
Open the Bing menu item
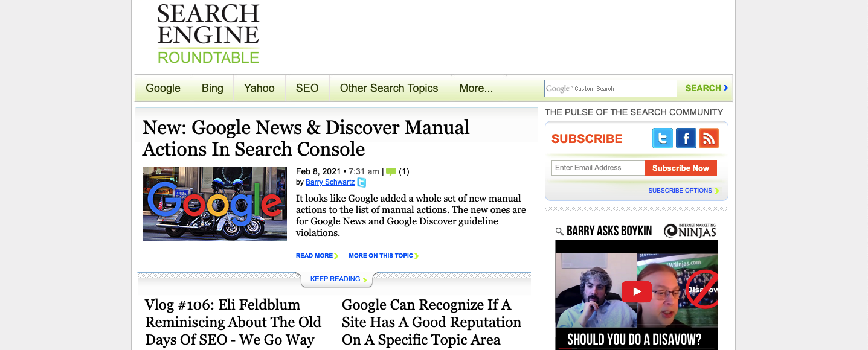(213, 88)
